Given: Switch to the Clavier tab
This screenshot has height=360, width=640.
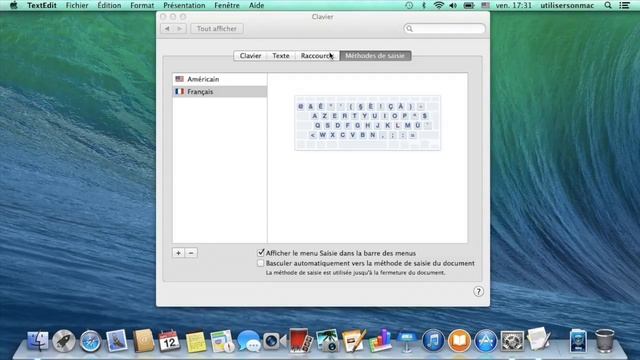Looking at the screenshot, I should point(251,56).
